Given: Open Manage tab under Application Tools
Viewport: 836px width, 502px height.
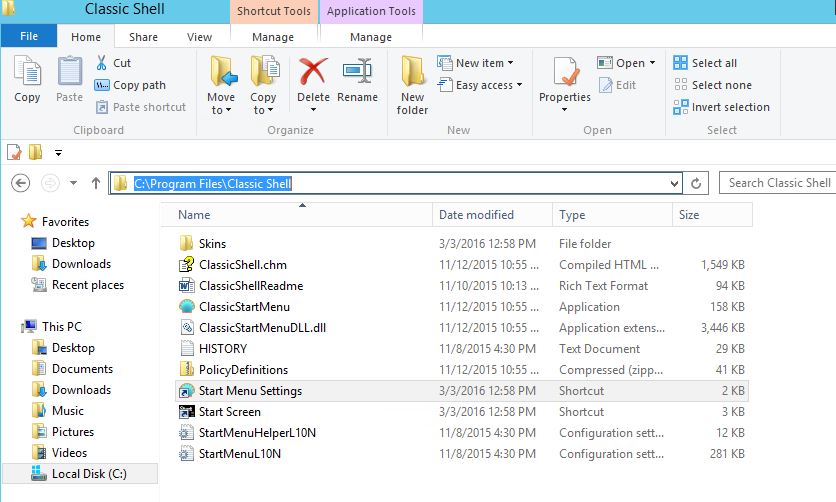Looking at the screenshot, I should tap(371, 37).
